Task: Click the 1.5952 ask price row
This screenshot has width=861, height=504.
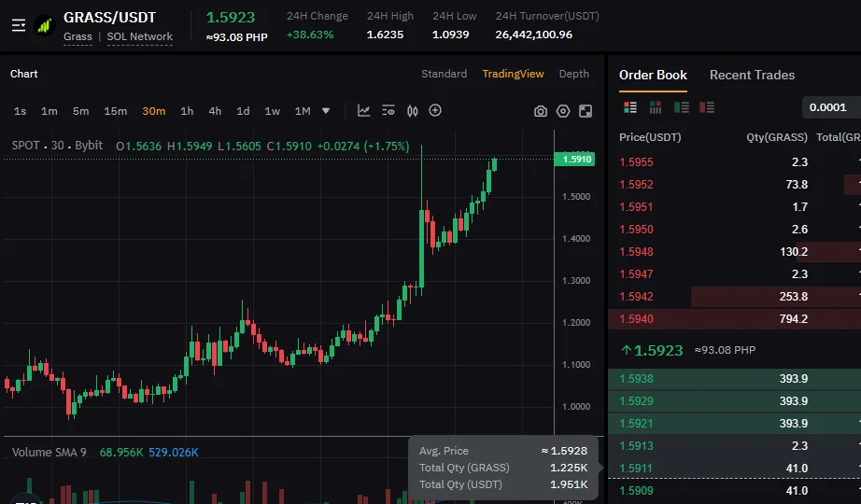Action: pyautogui.click(x=734, y=185)
